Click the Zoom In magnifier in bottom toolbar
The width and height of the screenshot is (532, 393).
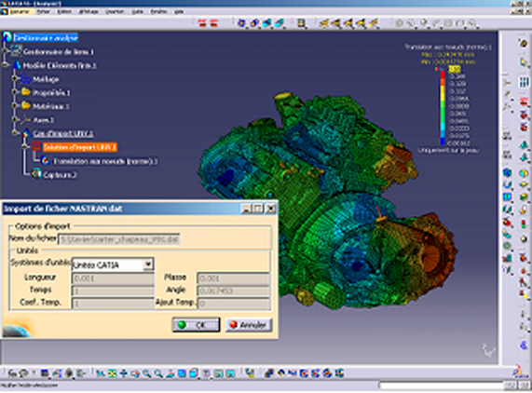point(146,373)
